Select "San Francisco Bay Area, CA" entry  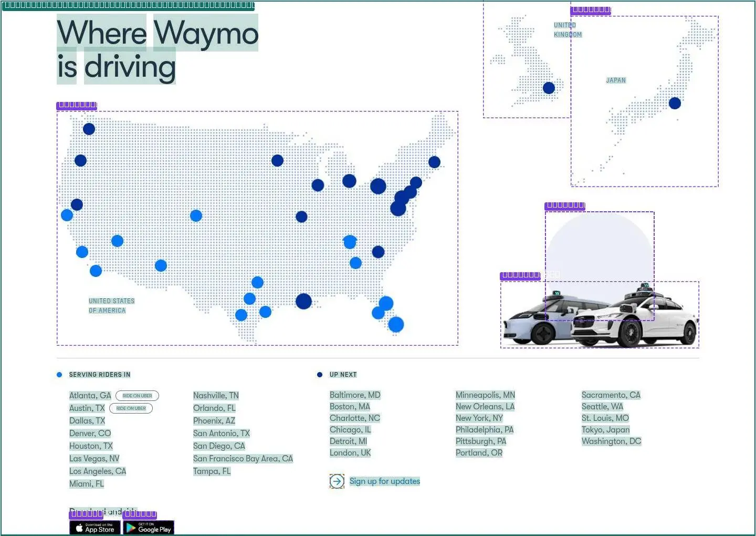(x=243, y=459)
